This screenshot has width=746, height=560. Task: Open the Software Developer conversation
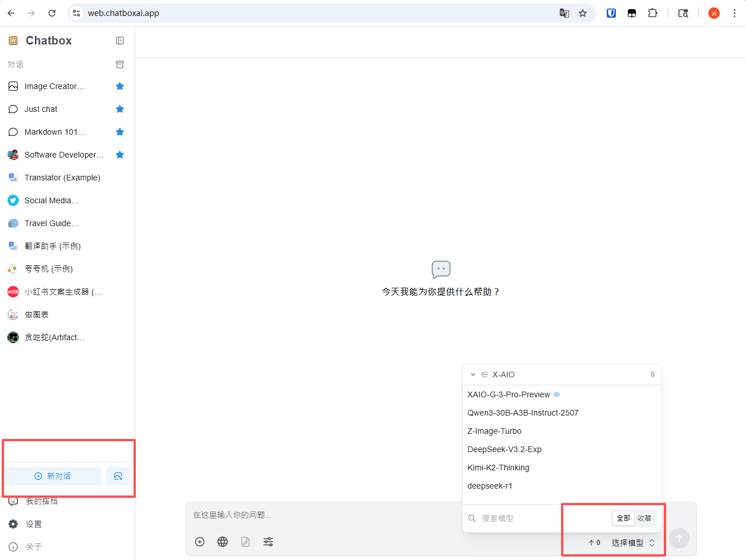click(x=64, y=155)
